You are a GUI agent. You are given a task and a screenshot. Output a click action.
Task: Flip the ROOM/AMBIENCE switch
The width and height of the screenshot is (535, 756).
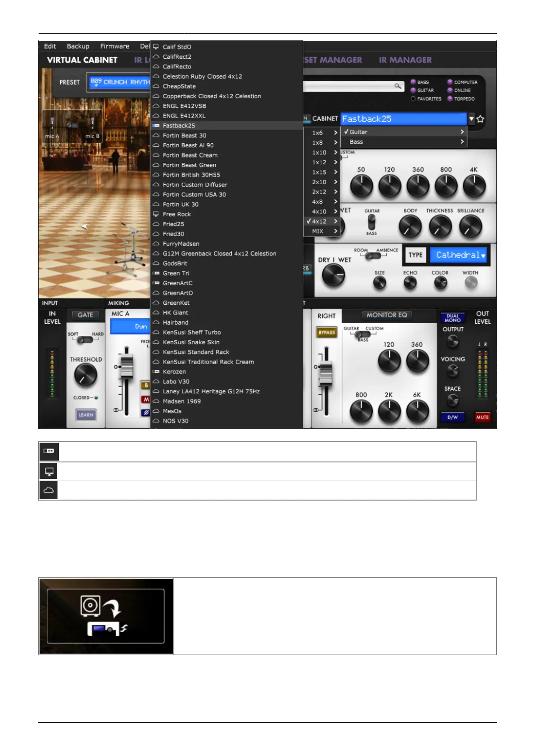[x=373, y=256]
